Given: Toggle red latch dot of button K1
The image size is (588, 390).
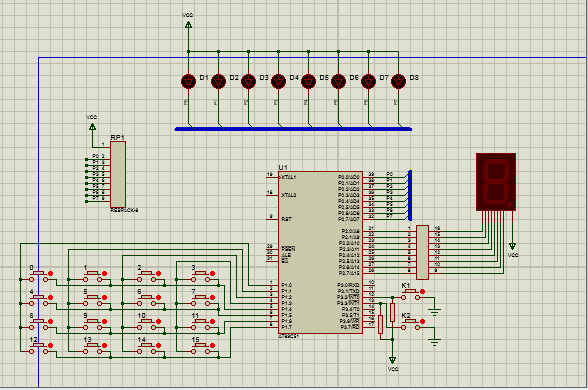Looking at the screenshot, I should [423, 291].
